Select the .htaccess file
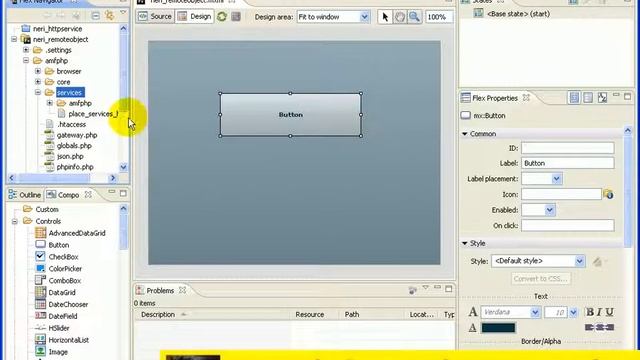 click(71, 124)
